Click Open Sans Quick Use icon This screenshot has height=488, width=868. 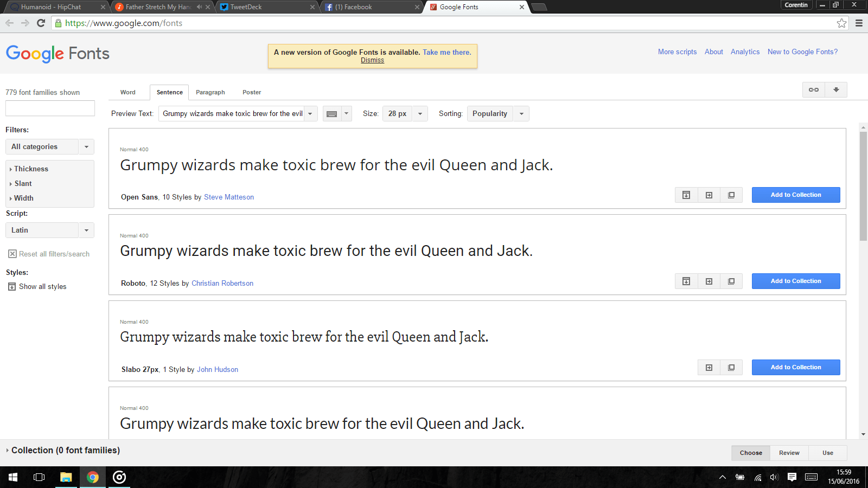click(709, 195)
